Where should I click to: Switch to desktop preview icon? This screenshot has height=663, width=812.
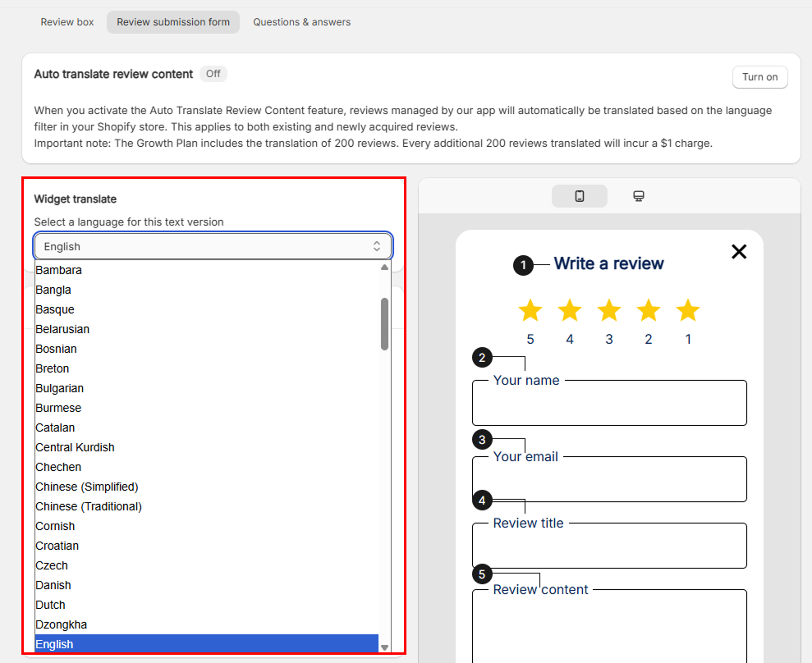click(639, 196)
